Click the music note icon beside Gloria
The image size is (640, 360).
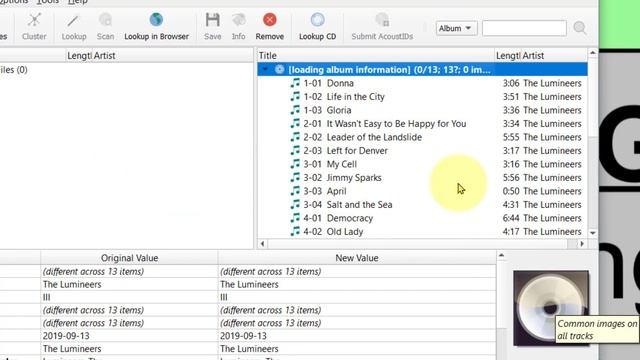(x=295, y=110)
